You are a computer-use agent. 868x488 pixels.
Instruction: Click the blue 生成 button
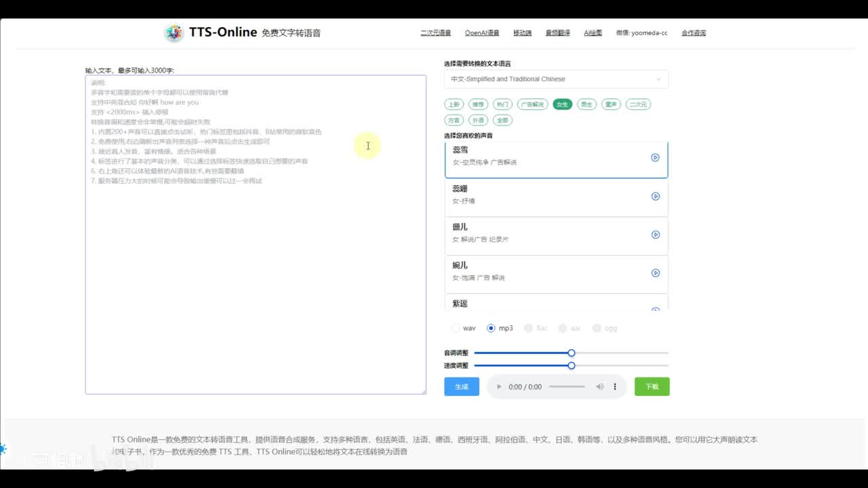click(x=461, y=386)
